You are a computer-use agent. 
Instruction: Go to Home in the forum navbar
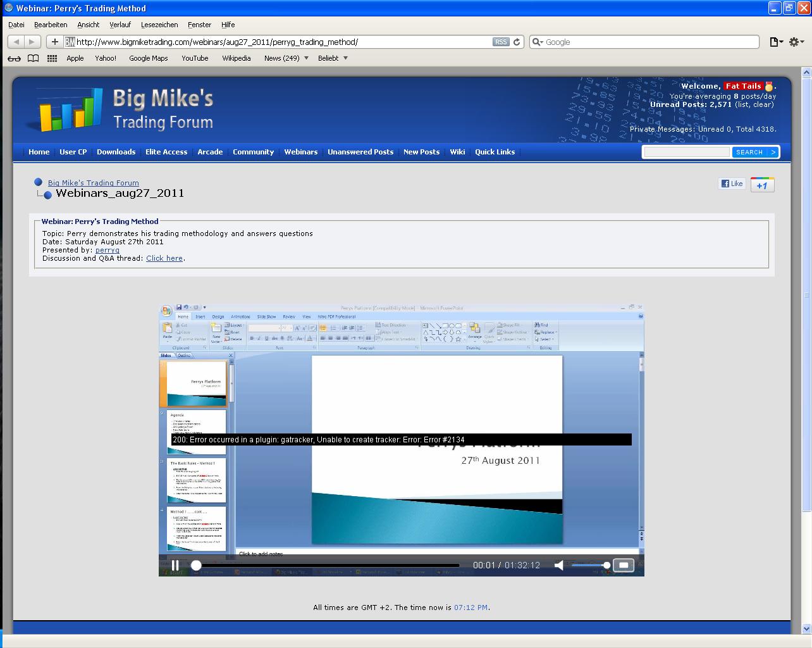[x=39, y=152]
